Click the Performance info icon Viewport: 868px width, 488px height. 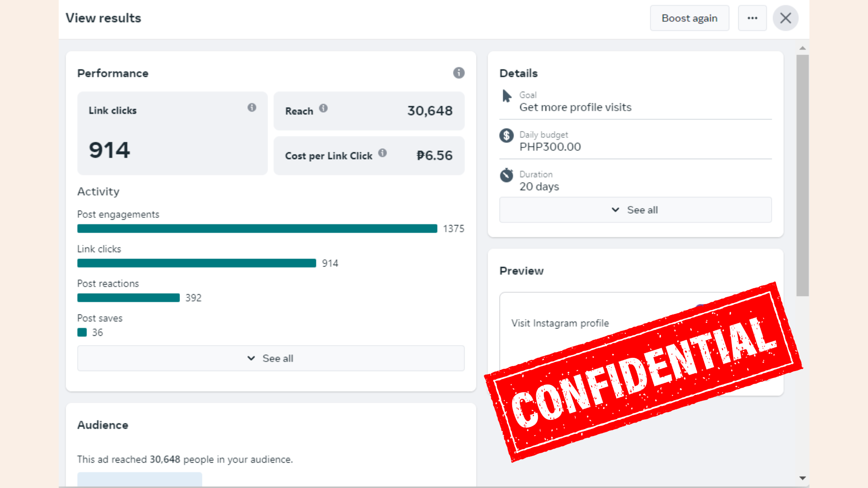pos(458,73)
